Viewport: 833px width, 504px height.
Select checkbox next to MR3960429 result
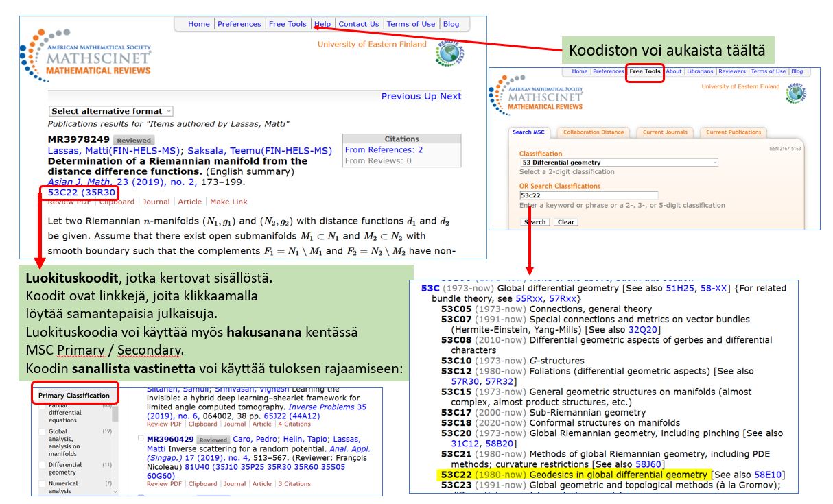(141, 438)
